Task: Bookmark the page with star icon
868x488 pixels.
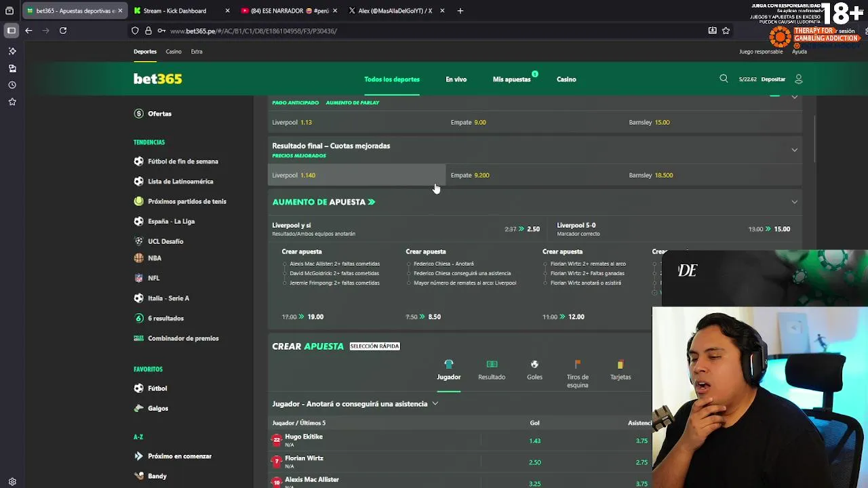Action: point(726,30)
